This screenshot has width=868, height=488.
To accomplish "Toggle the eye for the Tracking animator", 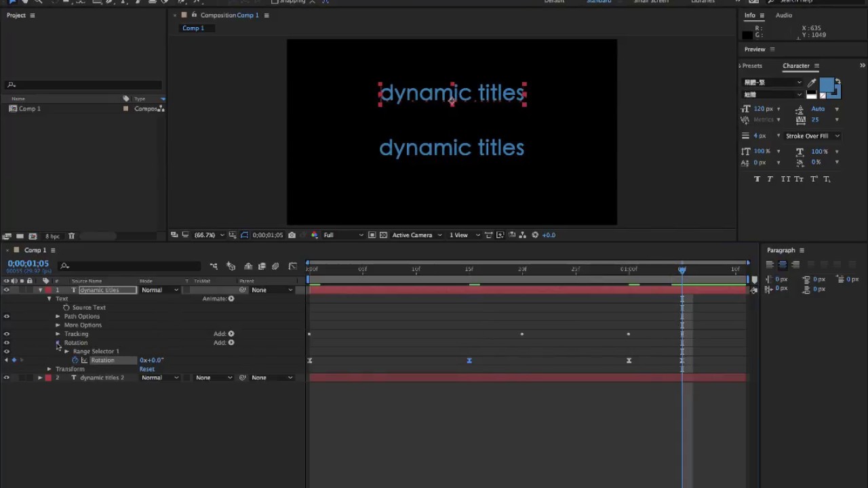I will [x=7, y=334].
